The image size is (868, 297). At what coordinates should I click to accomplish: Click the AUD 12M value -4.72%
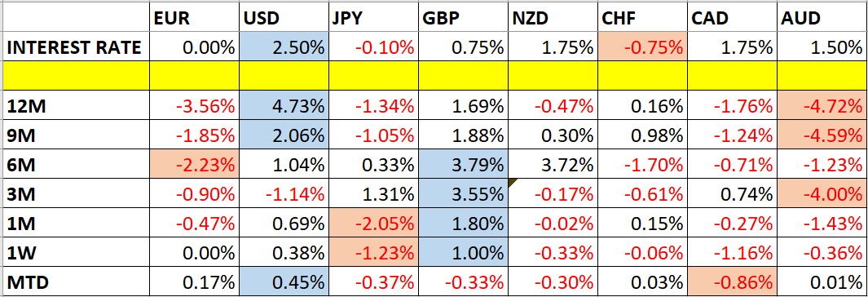click(822, 105)
